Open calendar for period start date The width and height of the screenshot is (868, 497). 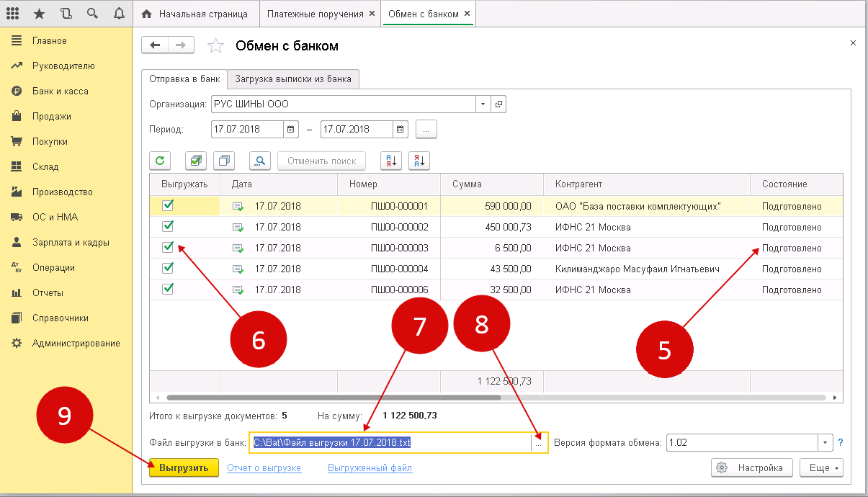[x=292, y=129]
